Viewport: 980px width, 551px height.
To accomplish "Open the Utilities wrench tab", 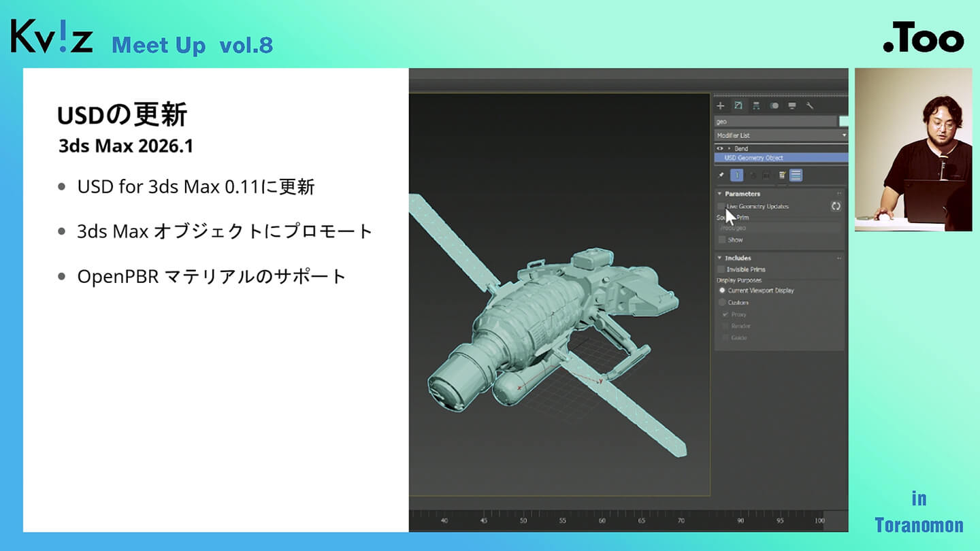I will tap(809, 106).
